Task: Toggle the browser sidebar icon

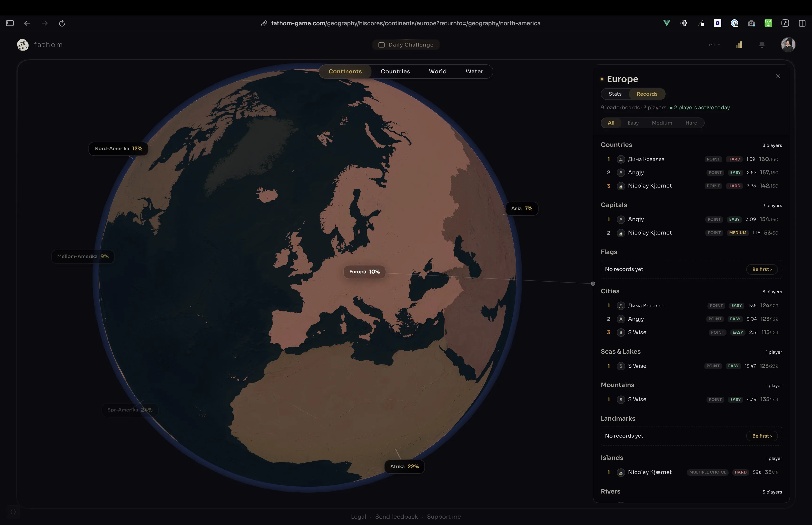Action: click(x=10, y=23)
